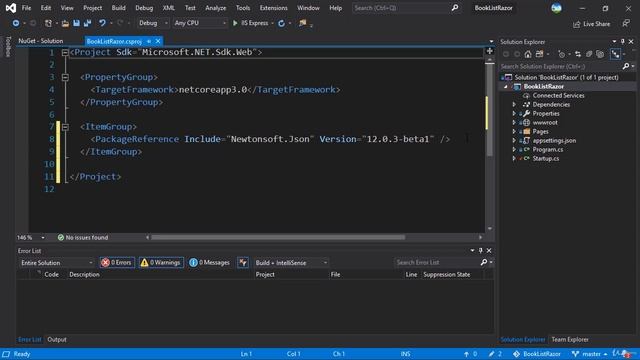Click the Solution Explorer search magnifier
Screen dimensions: 640x360
[x=626, y=66]
